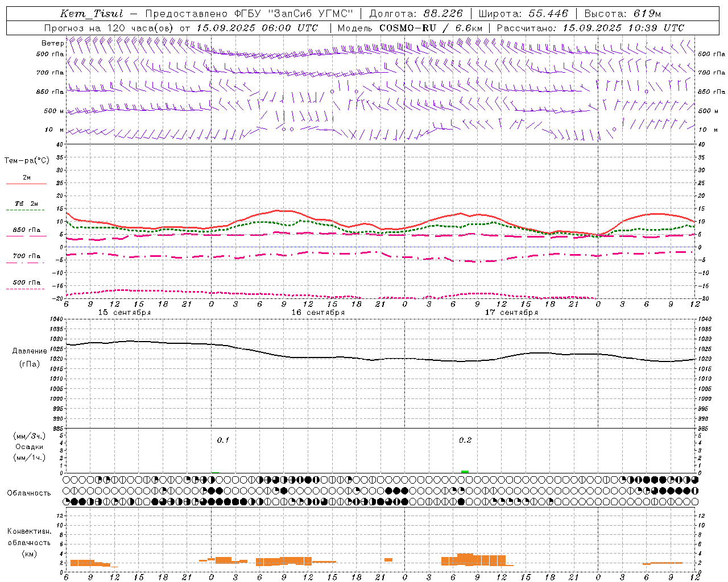
Task: Click the (км) unit label under облачность
Action: [30, 554]
